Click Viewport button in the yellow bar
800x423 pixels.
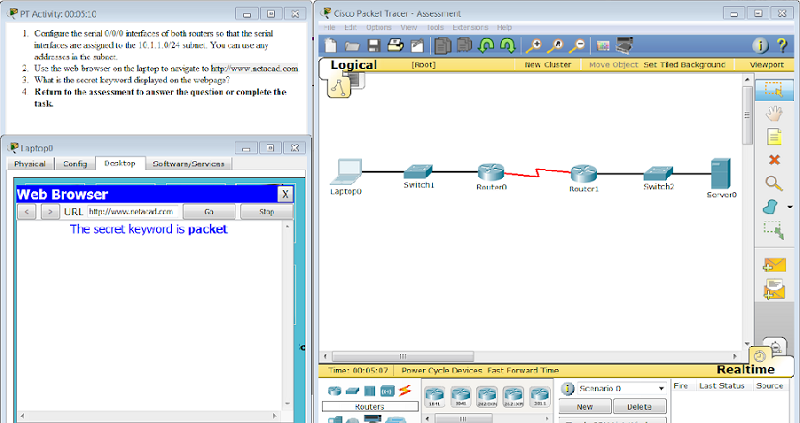(x=766, y=65)
